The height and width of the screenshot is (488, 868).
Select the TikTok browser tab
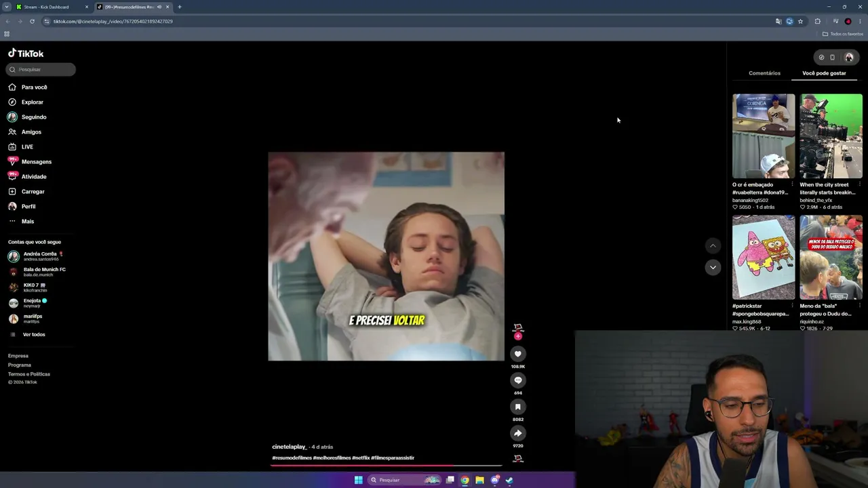[133, 7]
